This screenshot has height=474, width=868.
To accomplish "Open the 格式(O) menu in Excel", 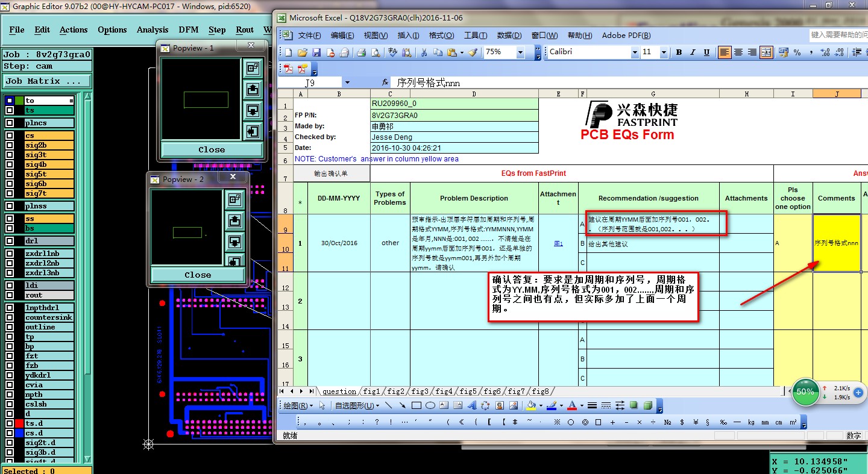I will click(x=441, y=36).
